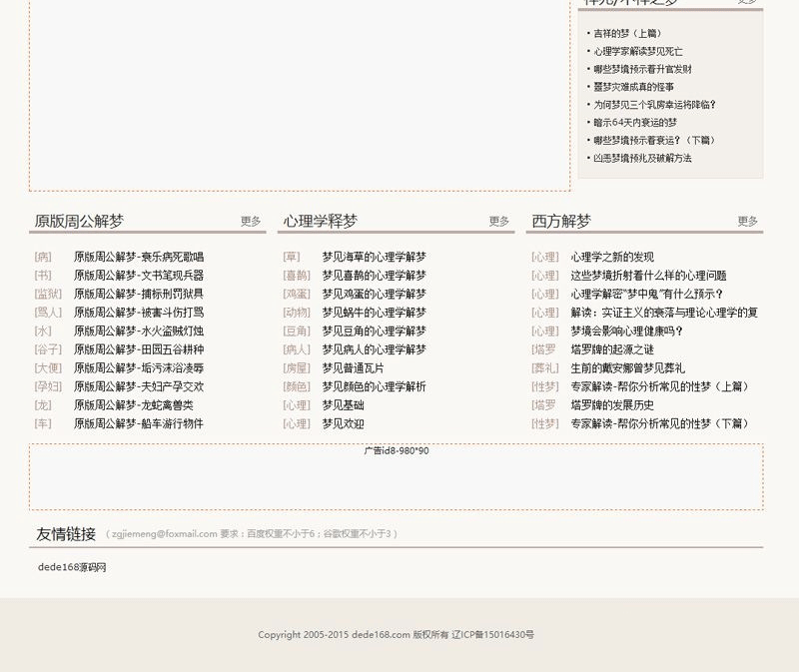Image resolution: width=799 pixels, height=672 pixels.
Task: Click the 辽ICP备15016430号 footer link
Action: click(492, 635)
